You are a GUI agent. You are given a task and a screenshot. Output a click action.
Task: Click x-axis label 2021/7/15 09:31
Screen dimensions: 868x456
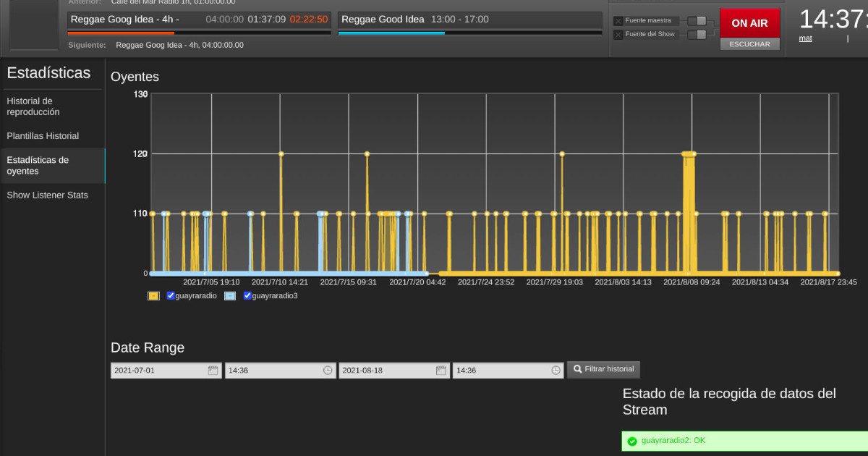click(x=348, y=282)
